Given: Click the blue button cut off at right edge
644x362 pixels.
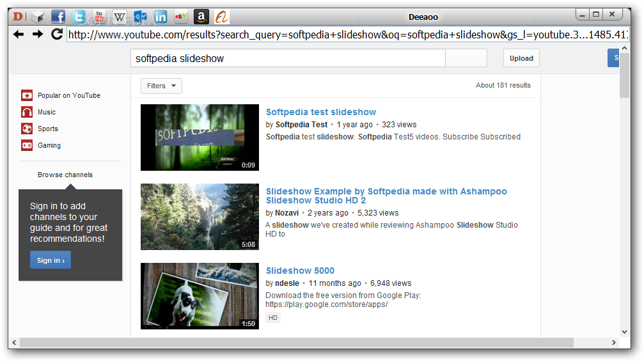Looking at the screenshot, I should (613, 58).
